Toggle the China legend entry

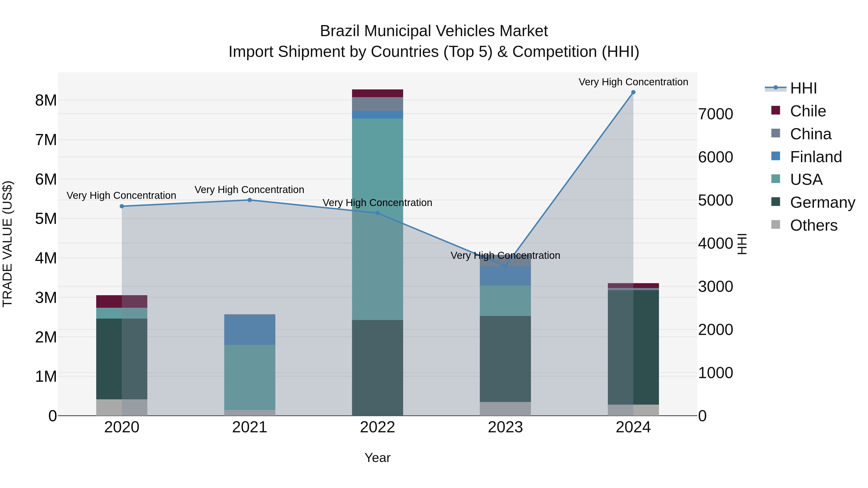[801, 134]
